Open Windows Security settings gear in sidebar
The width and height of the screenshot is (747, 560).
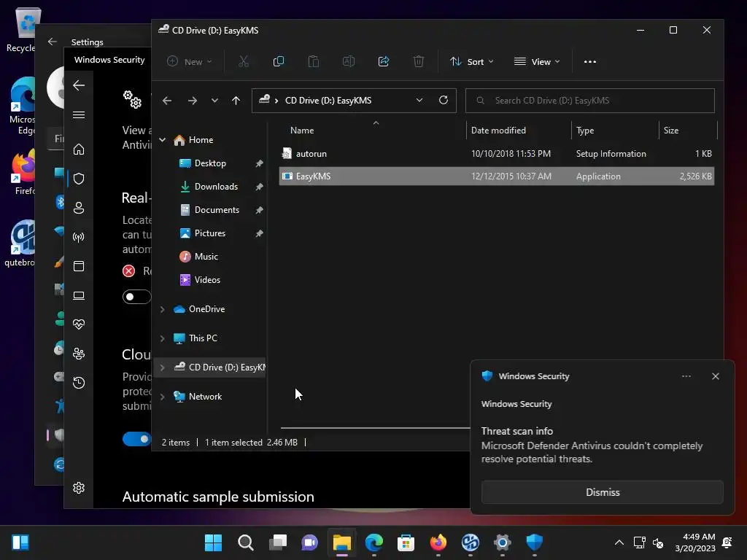[79, 488]
